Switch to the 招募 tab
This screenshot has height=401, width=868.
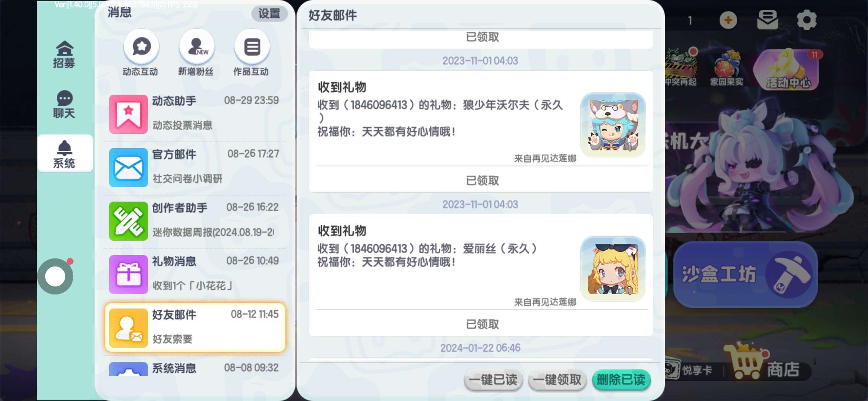tap(64, 54)
